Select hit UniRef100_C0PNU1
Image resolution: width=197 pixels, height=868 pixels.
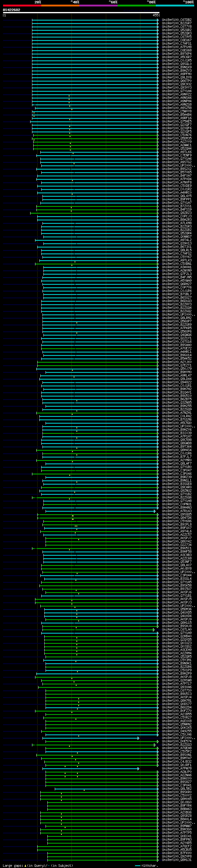[177, 504]
